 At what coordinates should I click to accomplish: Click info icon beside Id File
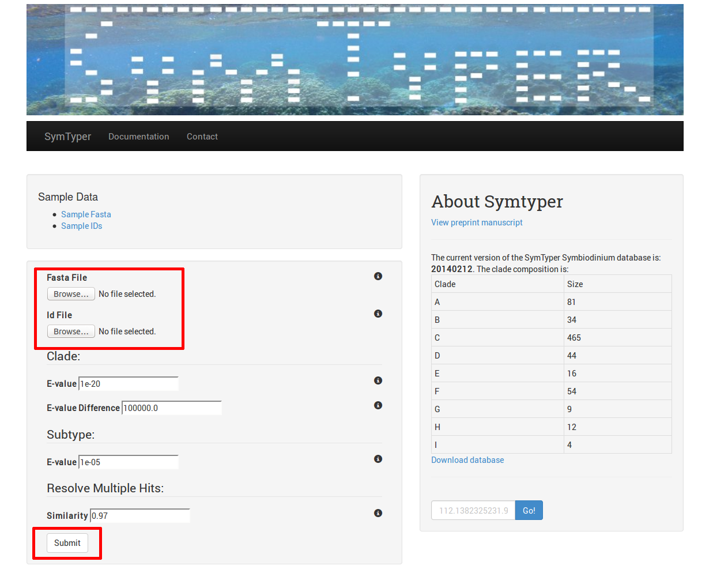click(x=378, y=314)
